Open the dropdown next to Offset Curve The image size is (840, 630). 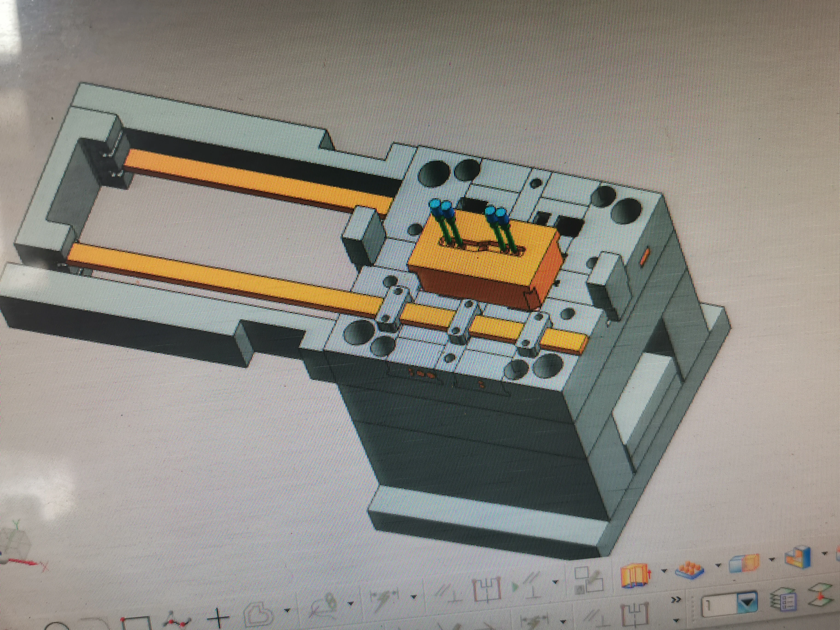point(287,611)
